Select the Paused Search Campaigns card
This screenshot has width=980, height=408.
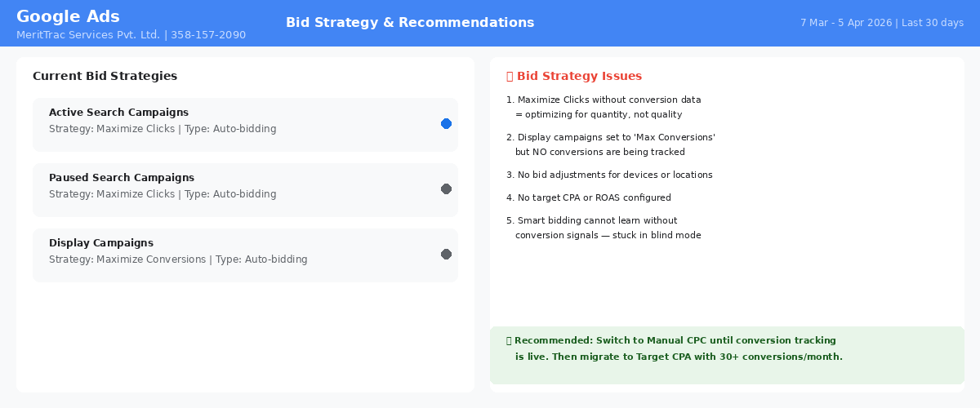click(x=245, y=190)
